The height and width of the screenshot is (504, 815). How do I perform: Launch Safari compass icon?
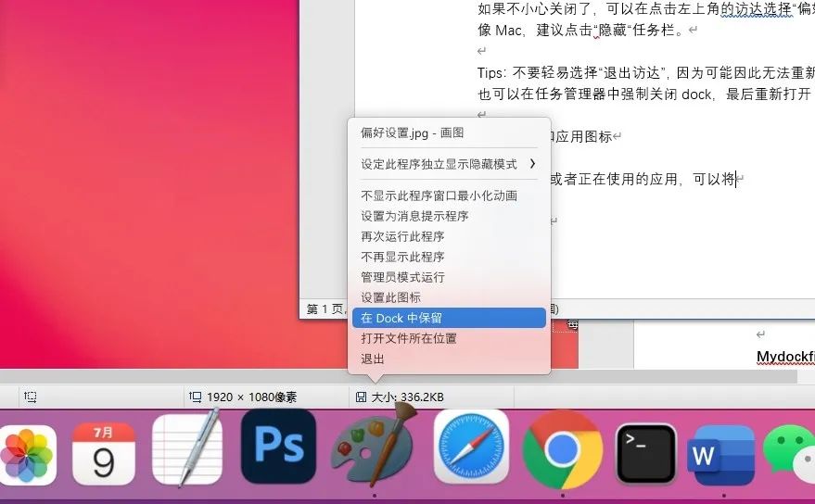click(x=471, y=447)
